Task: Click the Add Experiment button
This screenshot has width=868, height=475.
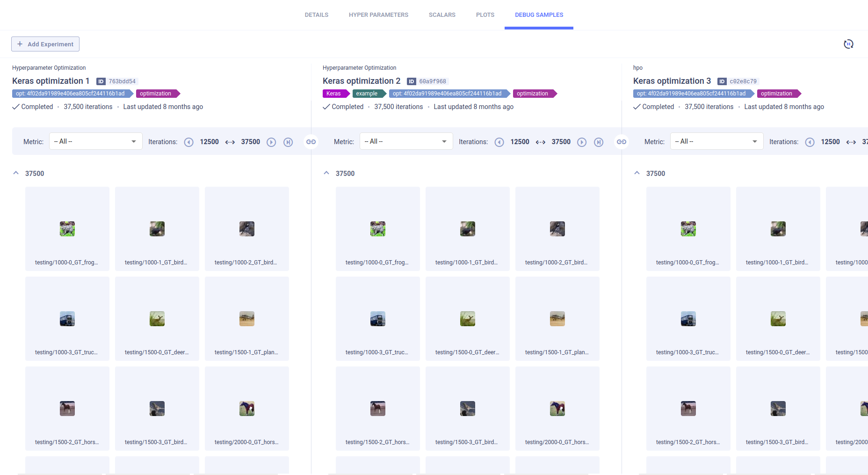Action: click(45, 44)
